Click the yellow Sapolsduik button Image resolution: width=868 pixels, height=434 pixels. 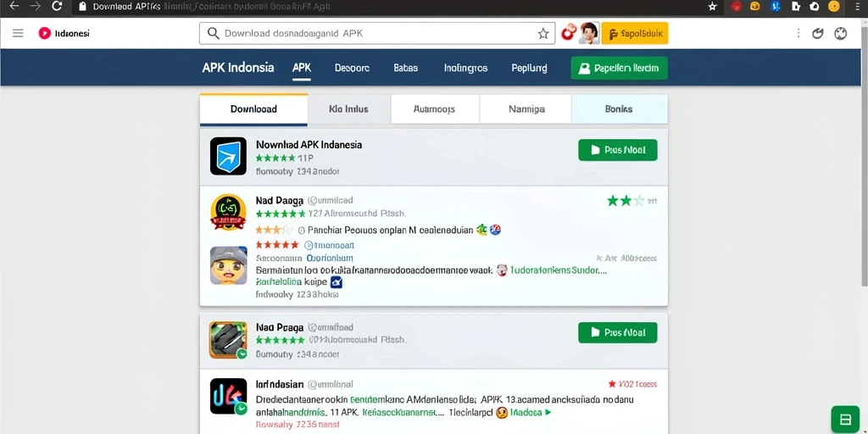click(635, 33)
